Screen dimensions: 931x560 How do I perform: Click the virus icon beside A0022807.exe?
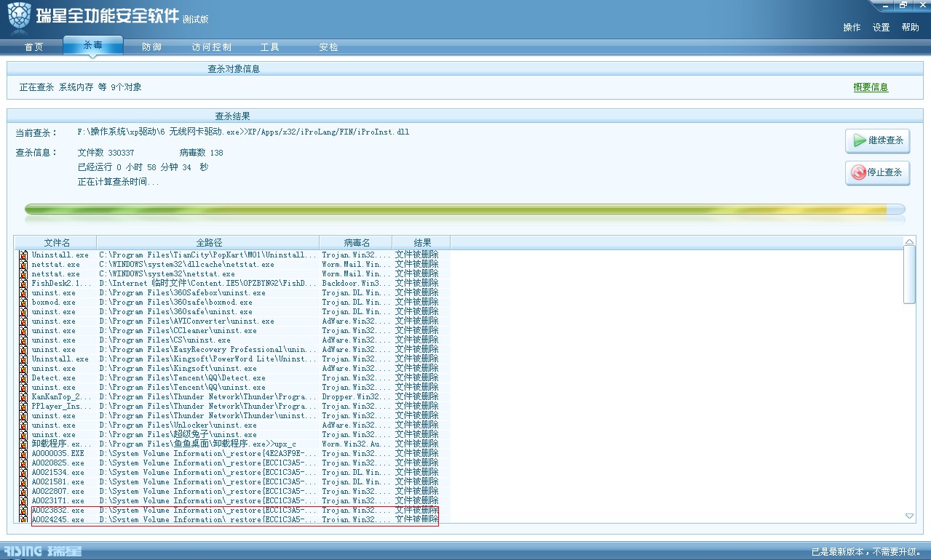[23, 492]
